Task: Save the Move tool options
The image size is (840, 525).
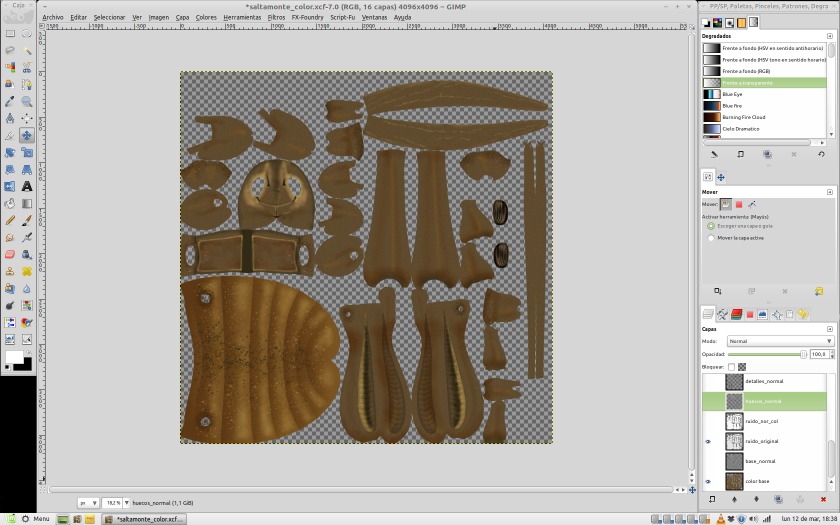Action: click(718, 291)
